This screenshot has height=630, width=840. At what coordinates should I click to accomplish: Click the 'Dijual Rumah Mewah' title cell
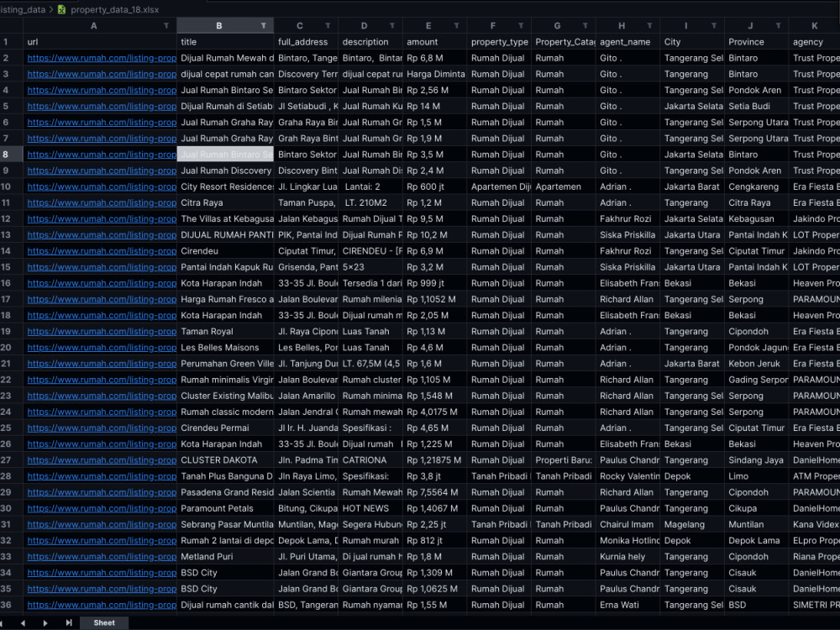click(225, 58)
